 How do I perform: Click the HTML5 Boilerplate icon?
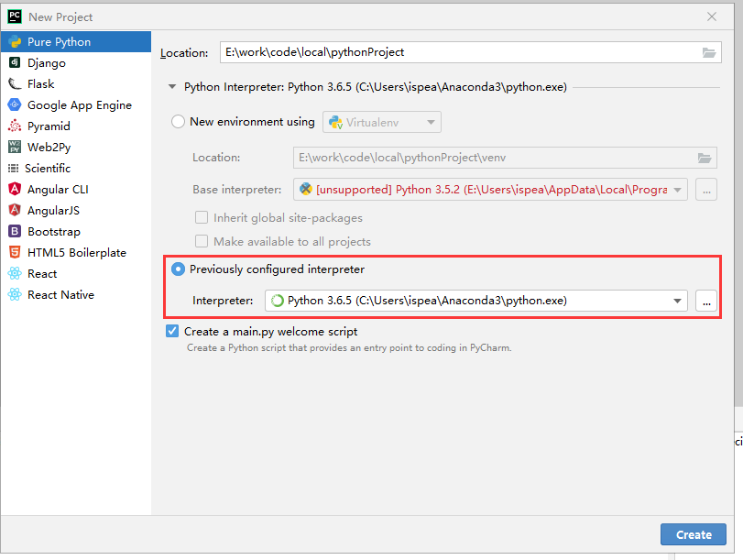(x=15, y=252)
